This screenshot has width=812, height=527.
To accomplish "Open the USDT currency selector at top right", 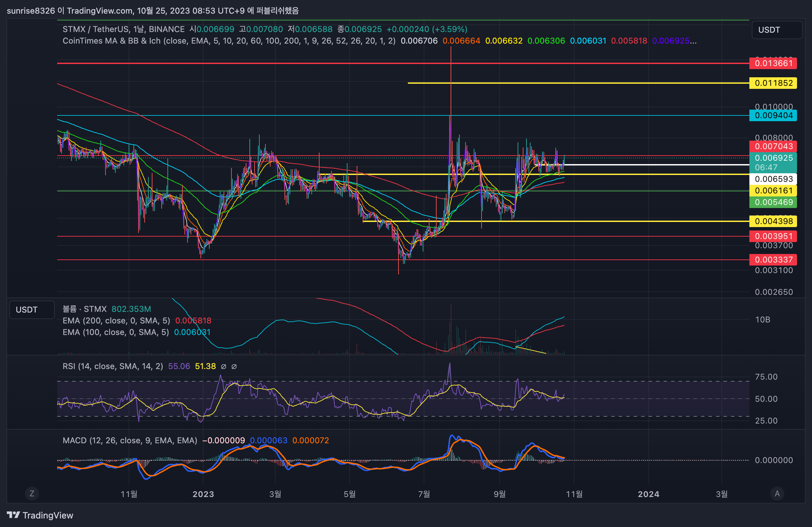I will click(777, 30).
